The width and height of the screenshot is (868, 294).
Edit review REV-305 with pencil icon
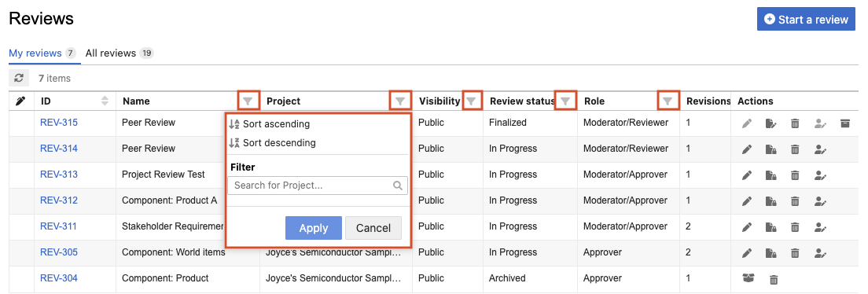tap(747, 253)
